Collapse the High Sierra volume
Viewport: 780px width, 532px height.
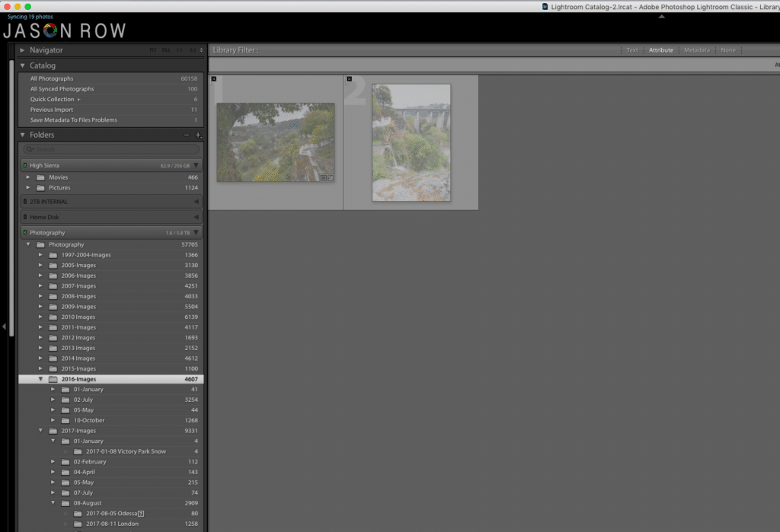[196, 166]
